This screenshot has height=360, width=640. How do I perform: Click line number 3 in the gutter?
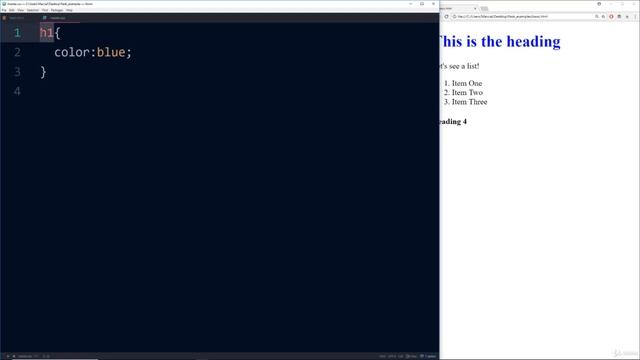click(17, 72)
